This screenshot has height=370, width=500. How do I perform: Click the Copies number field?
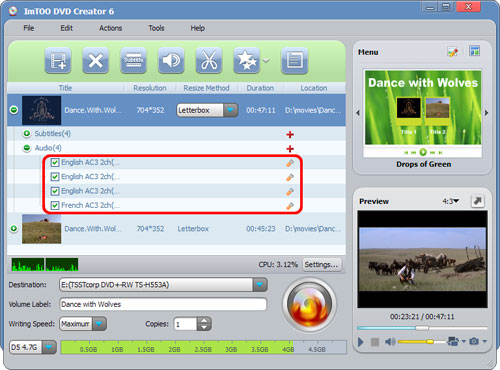(x=186, y=324)
